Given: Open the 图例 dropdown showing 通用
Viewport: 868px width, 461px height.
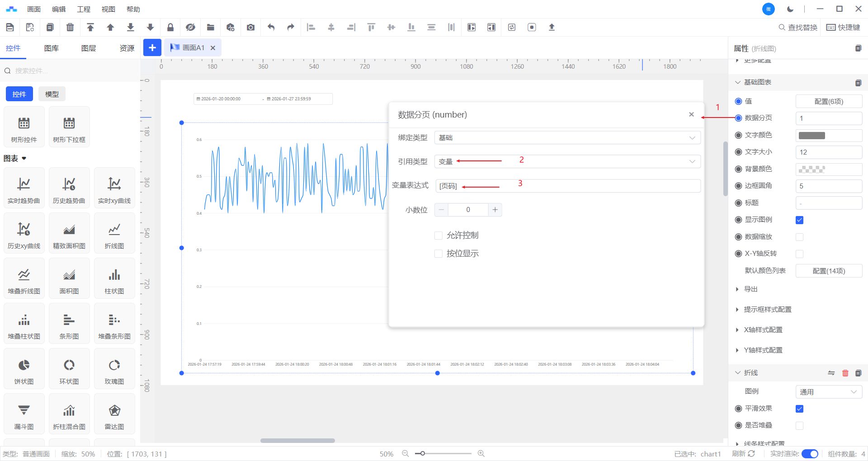Looking at the screenshot, I should [x=828, y=392].
